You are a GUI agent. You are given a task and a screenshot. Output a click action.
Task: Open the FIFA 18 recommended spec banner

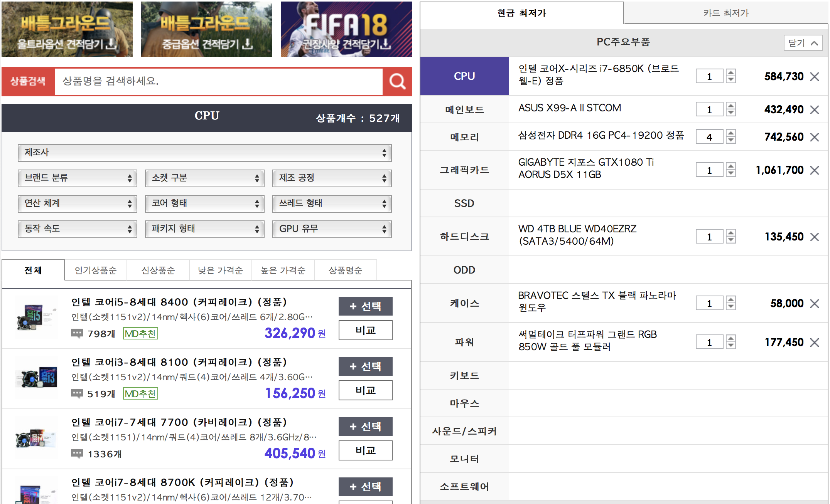click(x=346, y=29)
